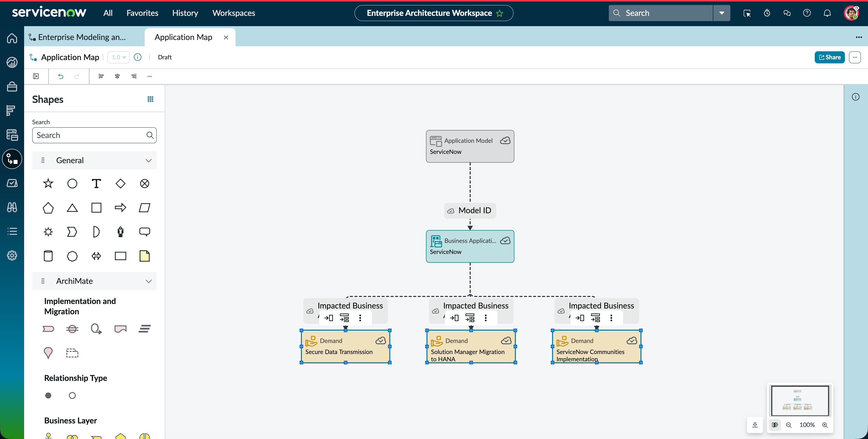
Task: Select the crossed circle shape
Action: (x=145, y=184)
